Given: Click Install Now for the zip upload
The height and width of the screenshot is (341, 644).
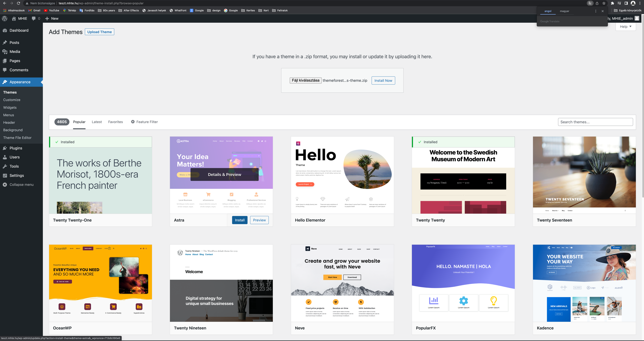Looking at the screenshot, I should pos(383,81).
